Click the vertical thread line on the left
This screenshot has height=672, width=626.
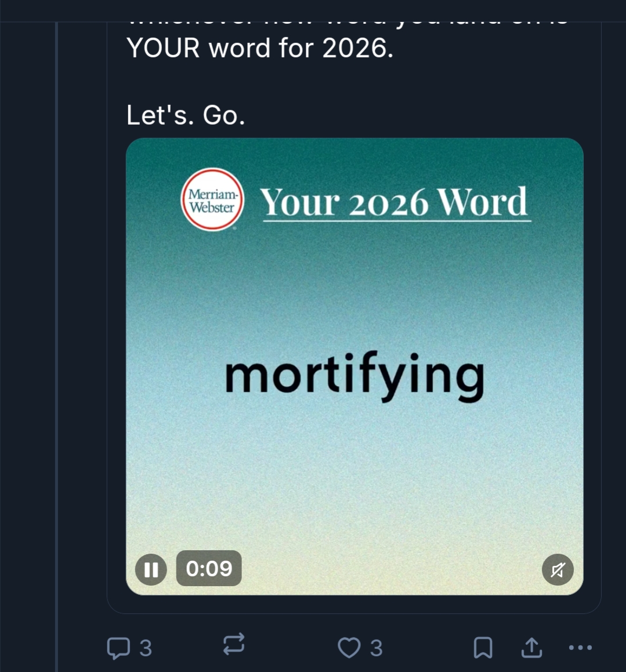pyautogui.click(x=57, y=348)
